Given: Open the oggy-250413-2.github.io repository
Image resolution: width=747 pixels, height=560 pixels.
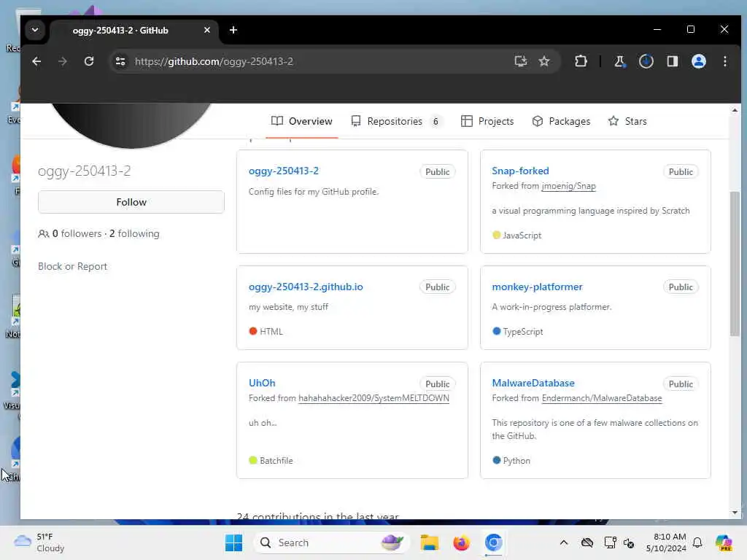Looking at the screenshot, I should point(306,287).
